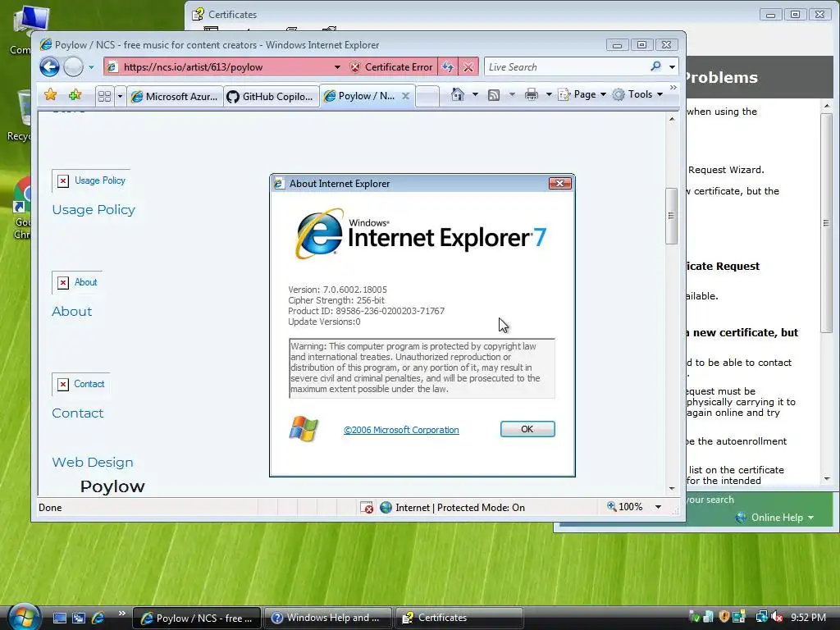This screenshot has width=840, height=630.
Task: Click the Usage Policy broken image link
Action: pyautogui.click(x=92, y=180)
